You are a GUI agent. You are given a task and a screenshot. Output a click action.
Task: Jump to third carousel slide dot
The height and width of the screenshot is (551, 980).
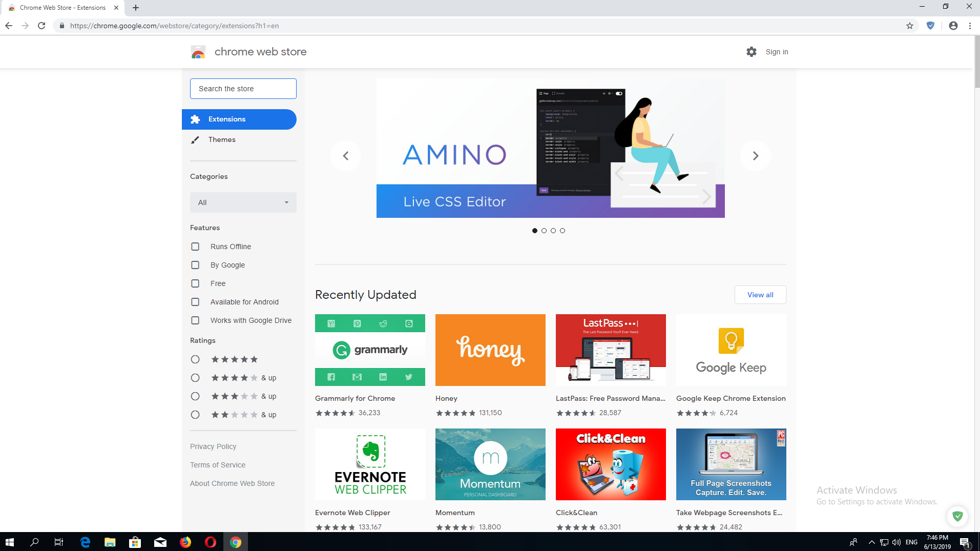(x=553, y=231)
